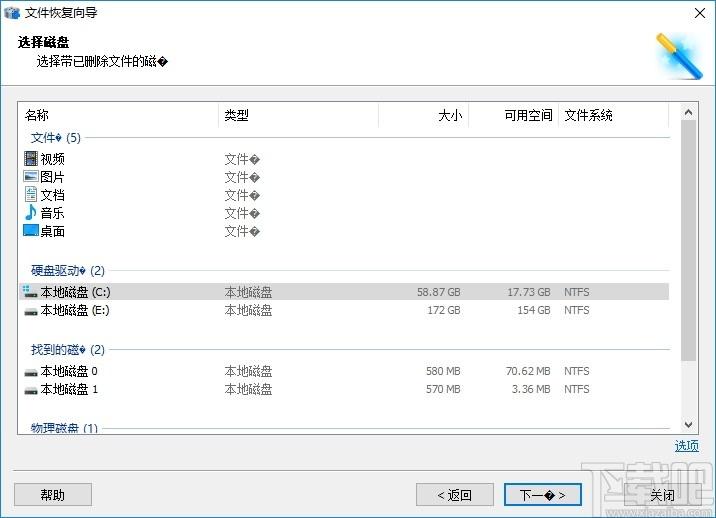Select the 图片 row label
This screenshot has height=518, width=716.
(53, 177)
